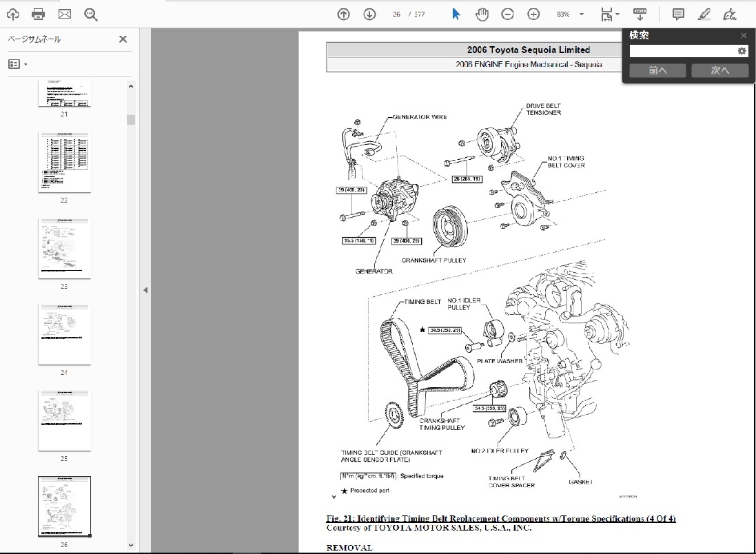
Task: Click the 次へ next result button
Action: (720, 71)
